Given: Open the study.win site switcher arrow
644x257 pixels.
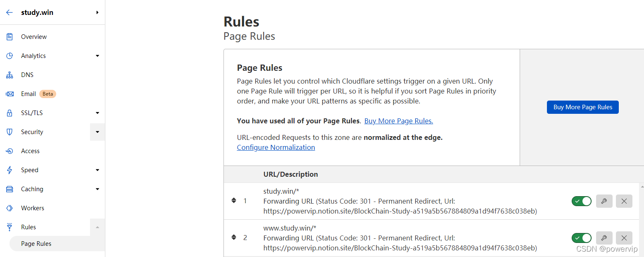Looking at the screenshot, I should 97,12.
